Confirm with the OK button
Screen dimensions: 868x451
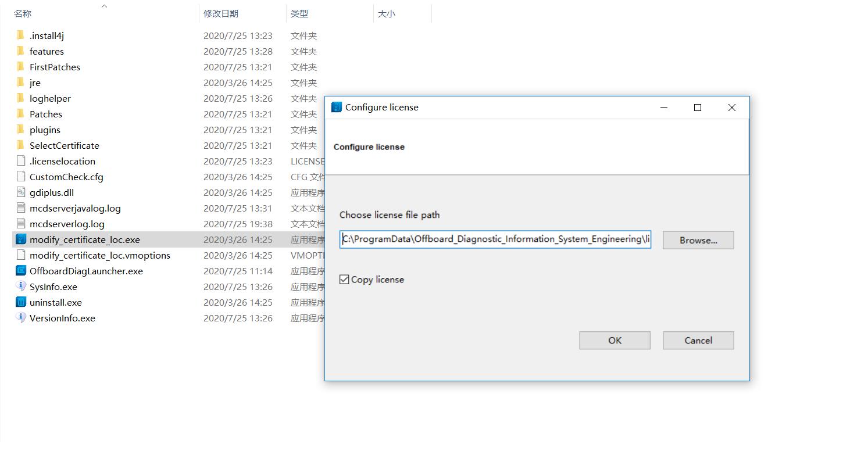click(x=615, y=341)
